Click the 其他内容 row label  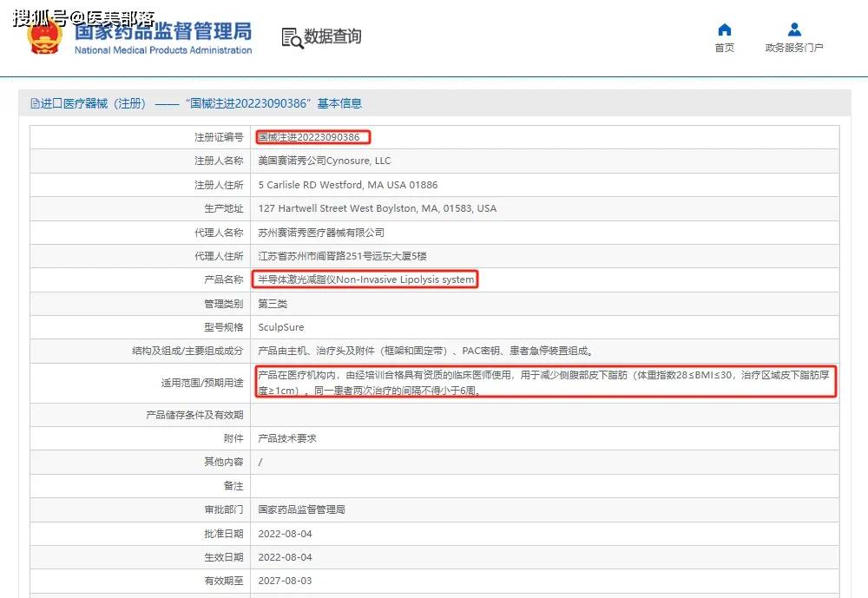tap(224, 462)
